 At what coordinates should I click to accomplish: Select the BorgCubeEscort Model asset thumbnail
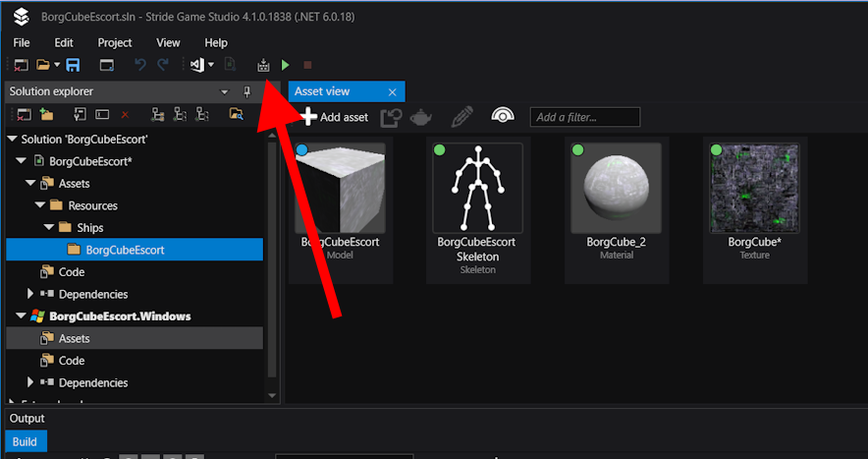click(340, 188)
